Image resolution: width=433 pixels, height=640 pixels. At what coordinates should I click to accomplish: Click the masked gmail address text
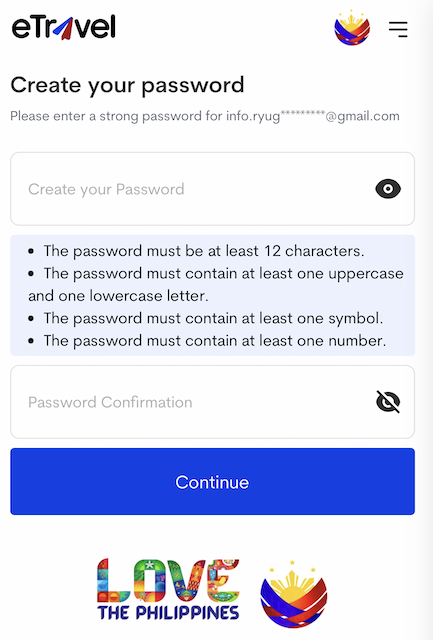[x=313, y=116]
